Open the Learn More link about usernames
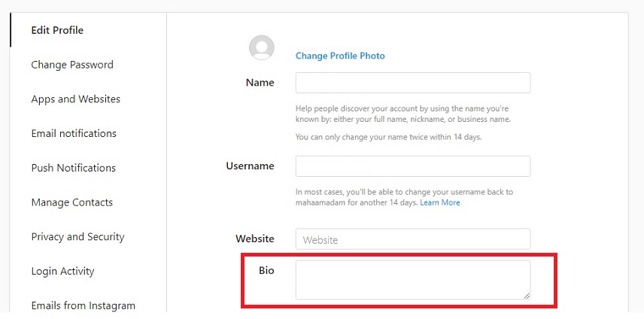644x319 pixels. point(440,203)
